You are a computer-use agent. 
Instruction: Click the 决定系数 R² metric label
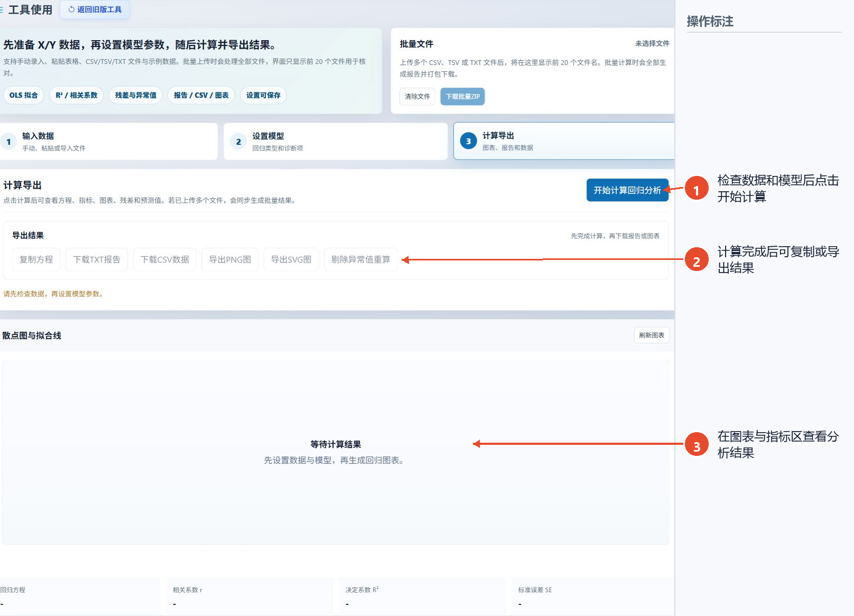(362, 590)
